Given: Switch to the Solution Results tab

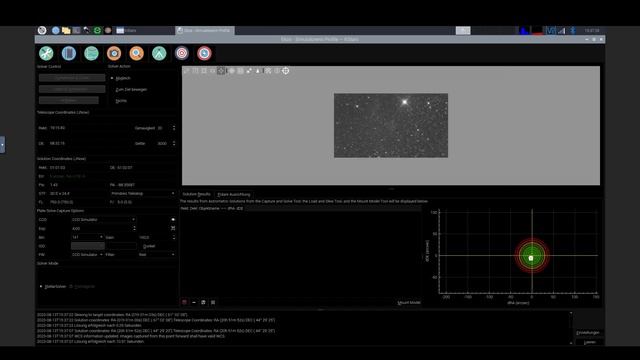Looking at the screenshot, I should click(x=196, y=194).
